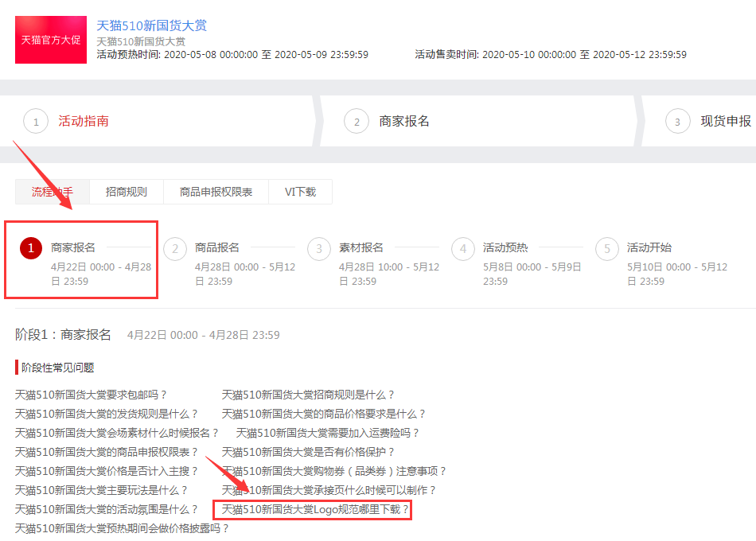This screenshot has height=541, width=756.
Task: Open FAQ 天猫510新国货大赏要求包邮吗？
Action: (91, 395)
